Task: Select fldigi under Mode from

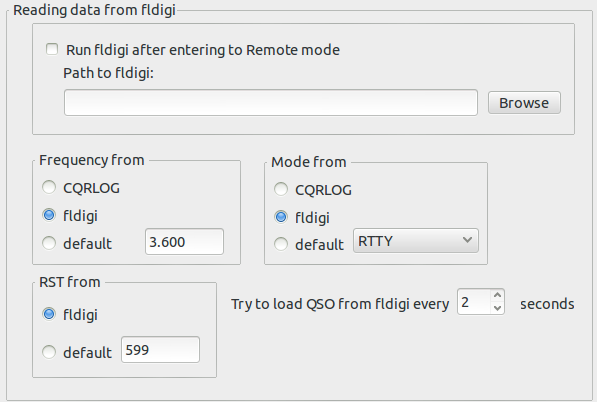Action: coord(281,217)
